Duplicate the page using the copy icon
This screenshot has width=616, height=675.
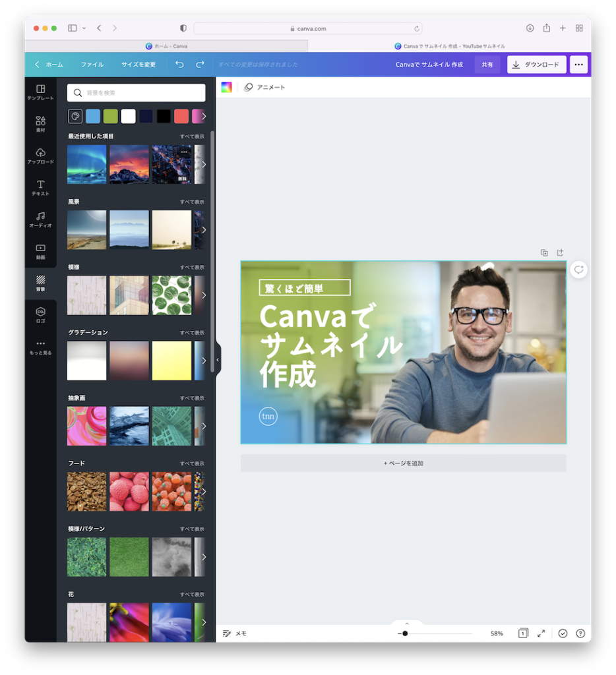[544, 252]
